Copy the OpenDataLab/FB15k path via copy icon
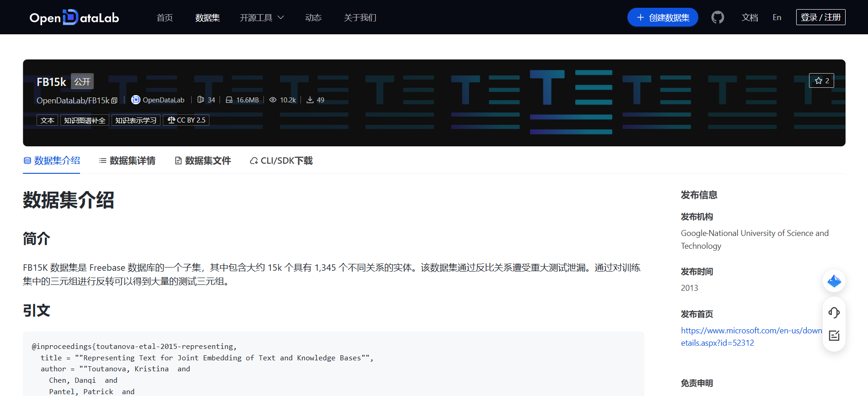 114,100
